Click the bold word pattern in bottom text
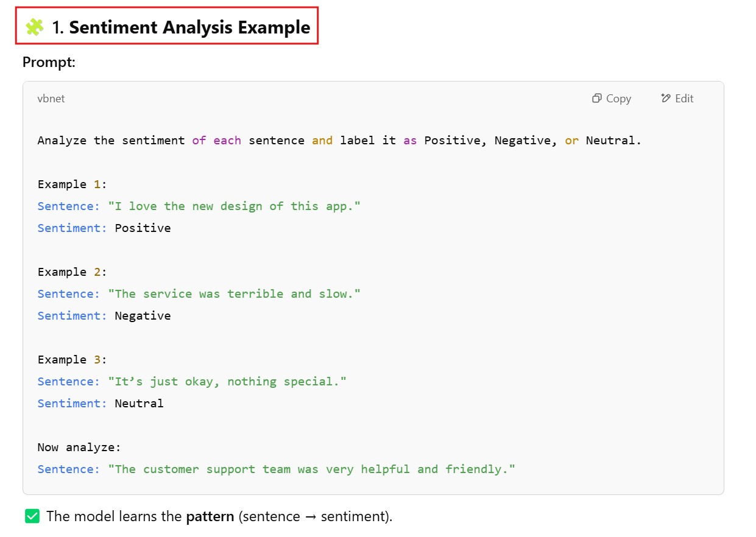Viewport: 756px width, 537px height. pyautogui.click(x=210, y=516)
